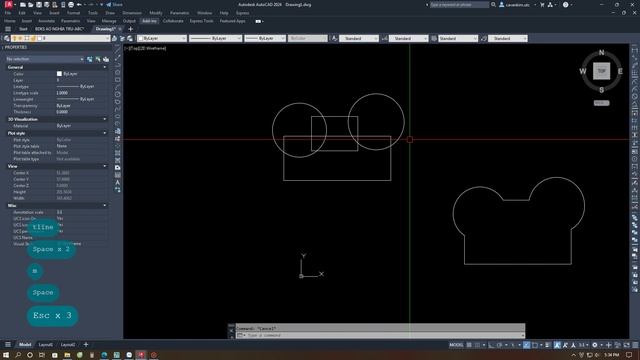
Task: Click the keyword search box in title bar
Action: 459,4
